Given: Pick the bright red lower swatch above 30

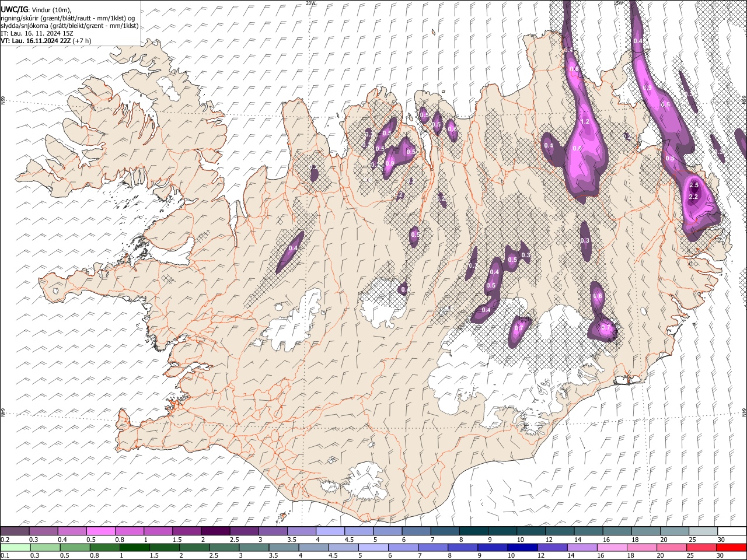Looking at the screenshot, I should [x=731, y=547].
